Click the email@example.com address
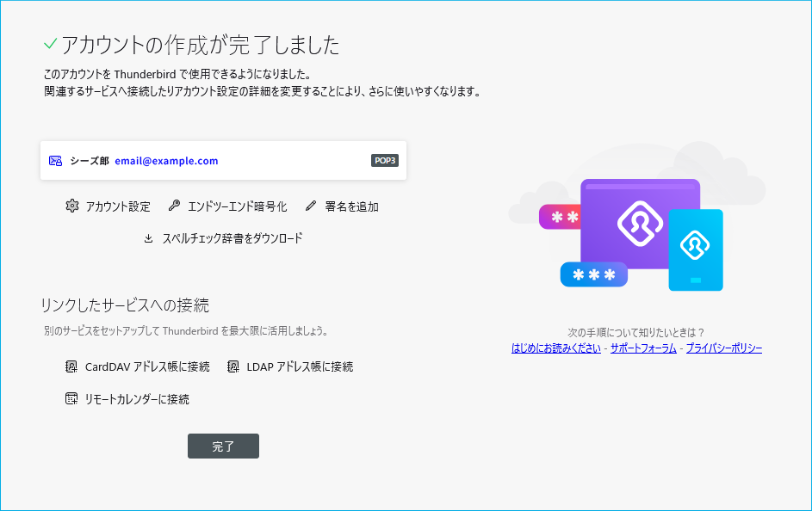Screen dimensions: 812x511 coord(166,161)
